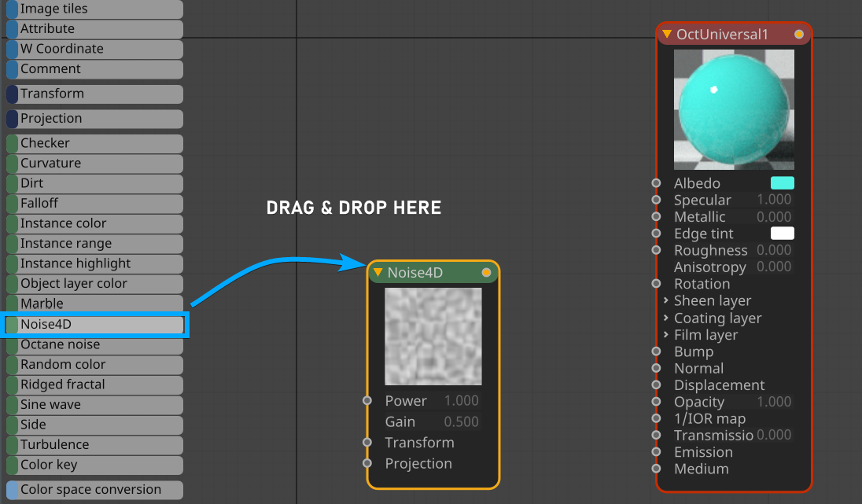Expand the Sheen layer section

tap(666, 301)
